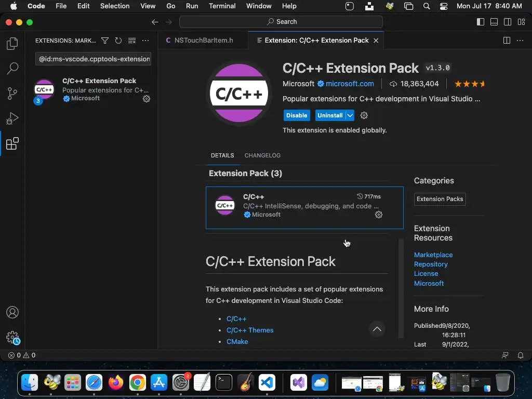Viewport: 532px width, 399px height.
Task: Open the Explorer view in activity bar
Action: click(x=12, y=44)
